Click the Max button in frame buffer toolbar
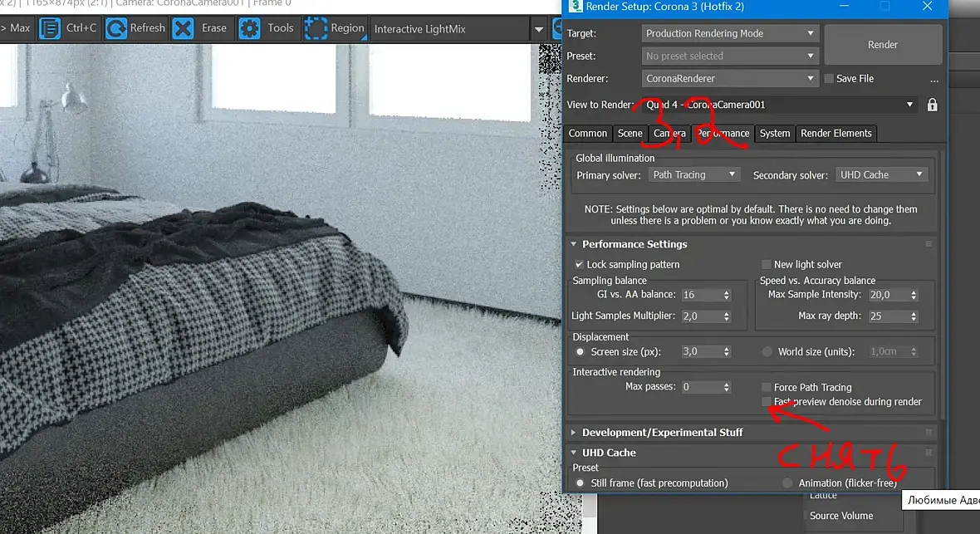Viewport: 980px width, 534px height. [16, 28]
